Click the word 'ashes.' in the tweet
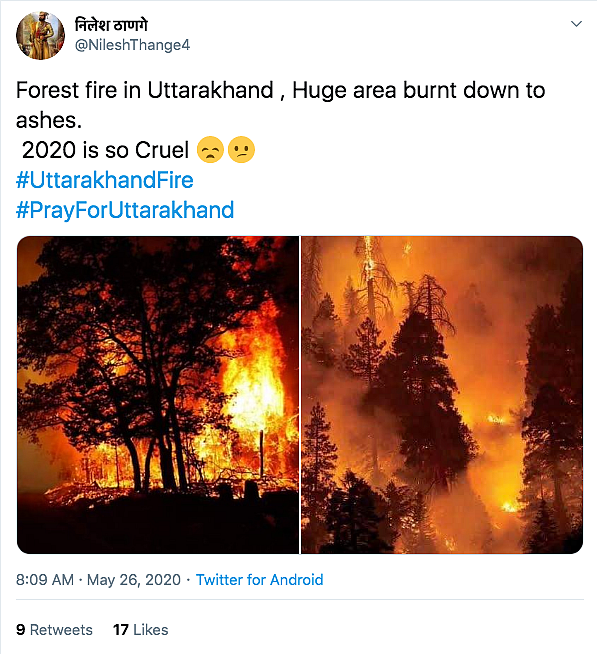Screen dimensions: 597x654 [49, 121]
